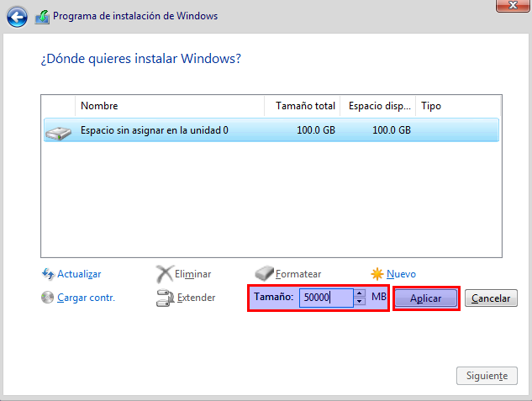Go back with the blue arrow button
The width and height of the screenshot is (532, 401).
click(17, 17)
